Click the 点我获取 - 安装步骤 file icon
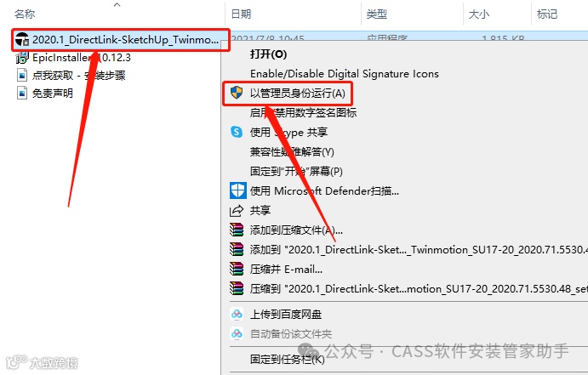 (x=22, y=76)
